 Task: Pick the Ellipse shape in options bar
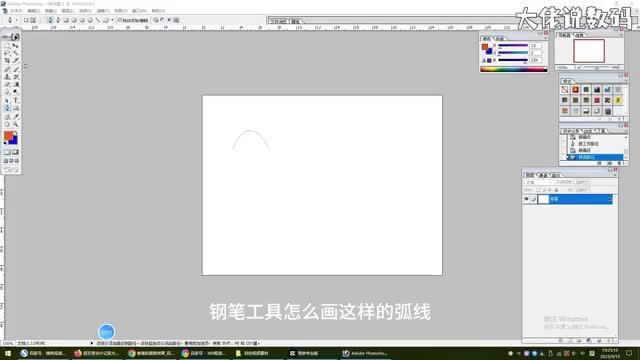82,20
